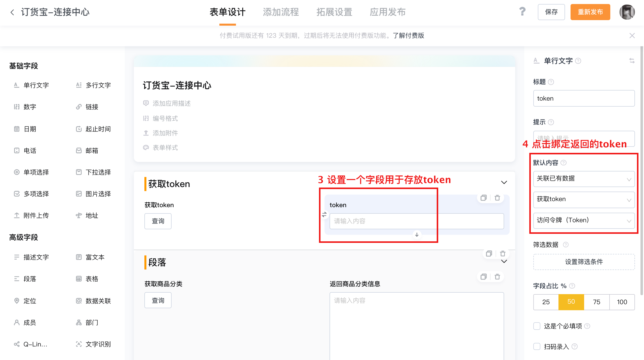Click the 重新发布 button
This screenshot has width=644, height=360.
tap(590, 12)
